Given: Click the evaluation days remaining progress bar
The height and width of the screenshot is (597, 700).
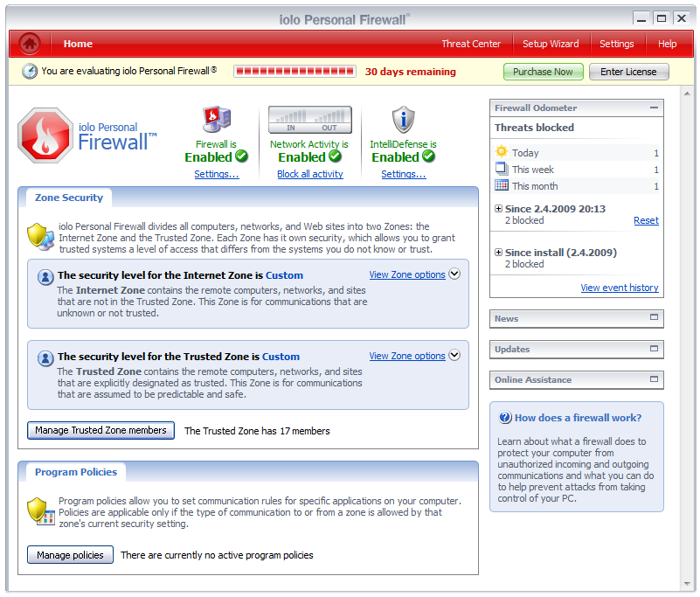Looking at the screenshot, I should coord(295,72).
